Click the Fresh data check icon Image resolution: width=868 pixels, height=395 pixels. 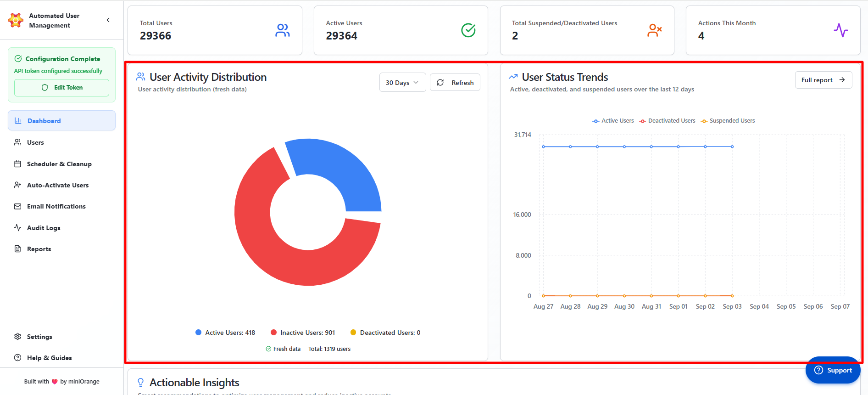click(x=268, y=349)
